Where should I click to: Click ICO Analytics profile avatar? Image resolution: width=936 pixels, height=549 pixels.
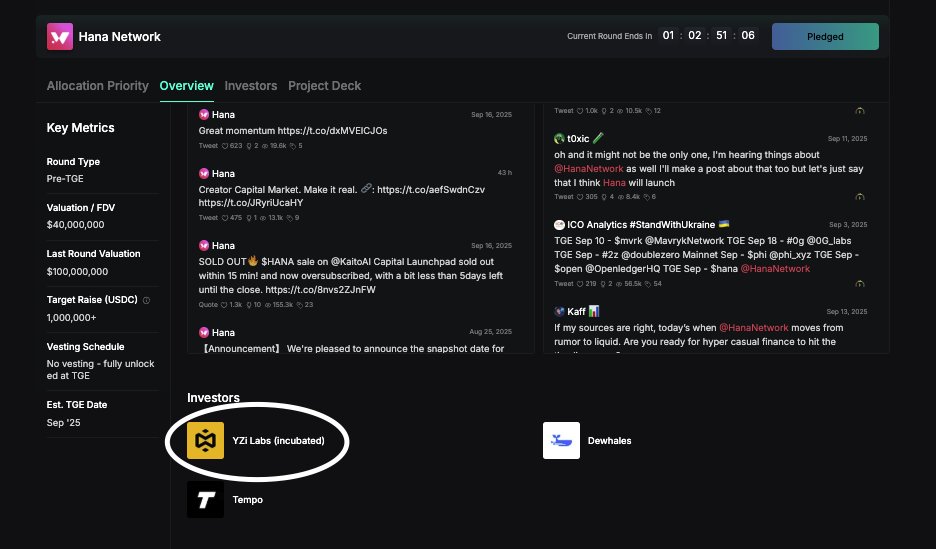(x=559, y=225)
